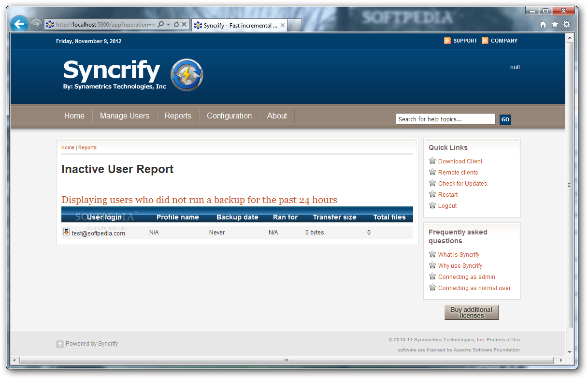Click the Backup date column header

click(x=237, y=217)
